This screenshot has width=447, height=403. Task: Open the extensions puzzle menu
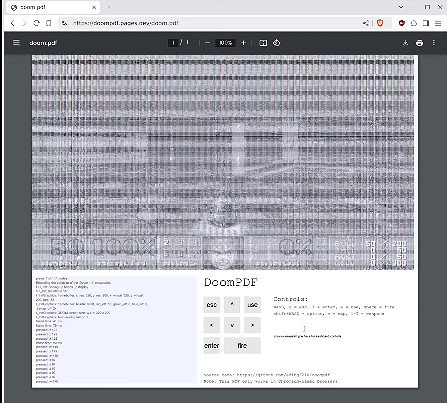(x=414, y=23)
